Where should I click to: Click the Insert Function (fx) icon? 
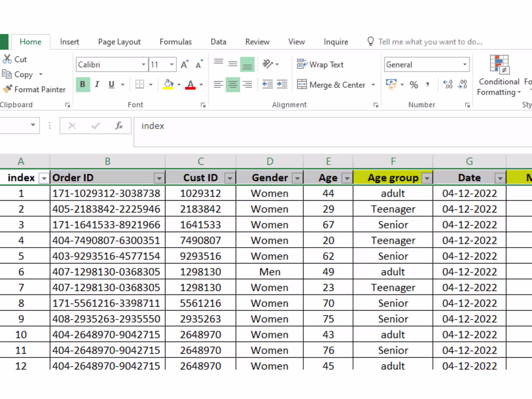click(118, 126)
